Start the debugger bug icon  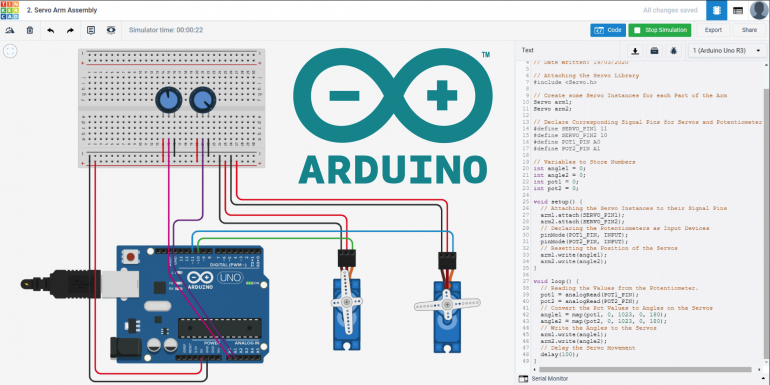(674, 51)
